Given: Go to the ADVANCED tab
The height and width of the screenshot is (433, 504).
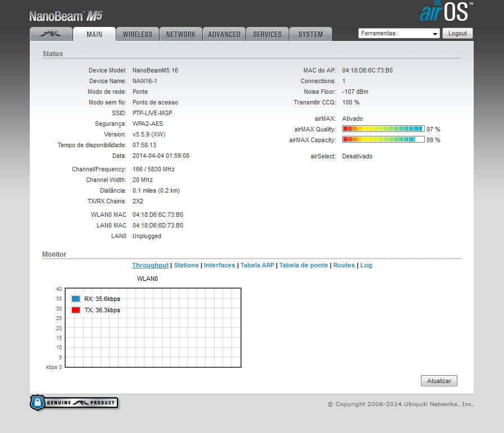Looking at the screenshot, I should (x=224, y=34).
